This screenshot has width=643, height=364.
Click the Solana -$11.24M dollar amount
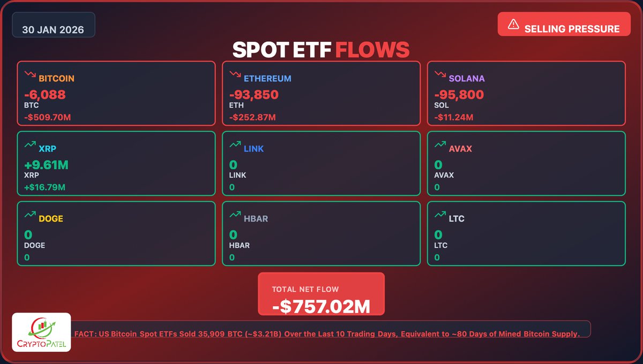tap(454, 117)
